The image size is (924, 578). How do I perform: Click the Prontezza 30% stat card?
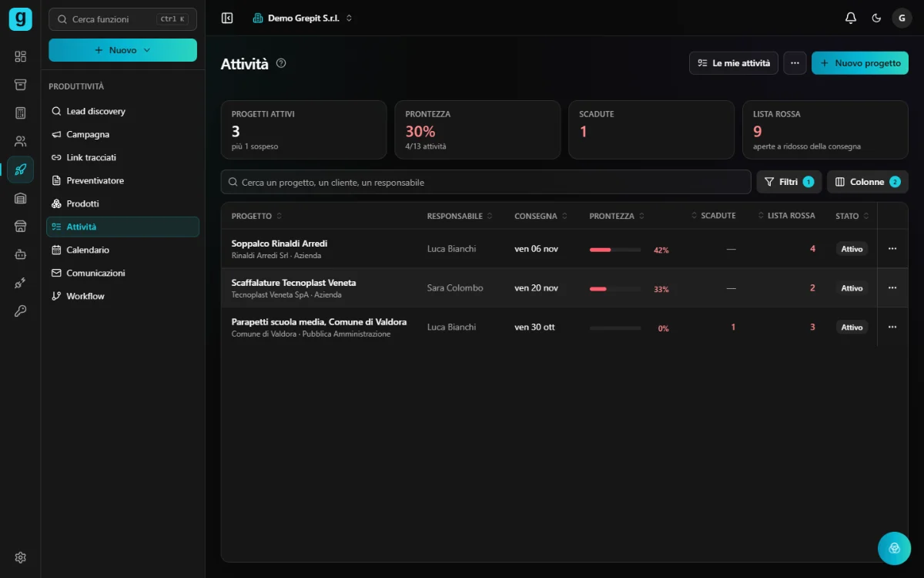(x=477, y=129)
